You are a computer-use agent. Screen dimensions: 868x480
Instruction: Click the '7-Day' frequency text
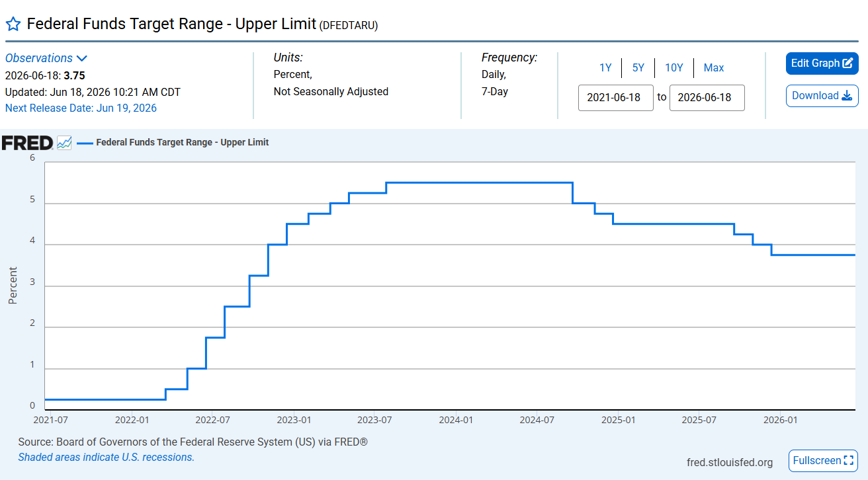tap(495, 91)
